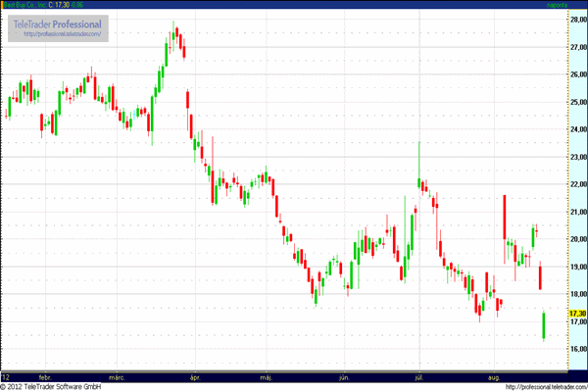
Task: Select the 'jún.' month on time axis
Action: (x=344, y=375)
